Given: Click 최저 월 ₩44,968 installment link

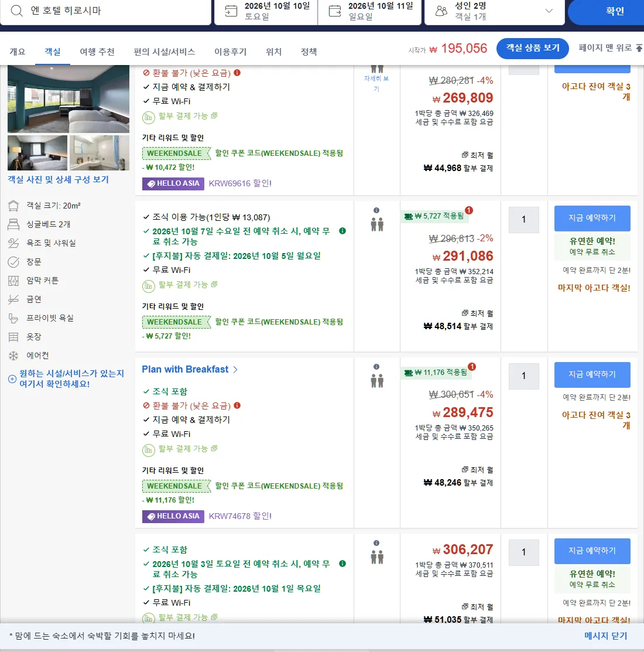Looking at the screenshot, I should (x=458, y=162).
